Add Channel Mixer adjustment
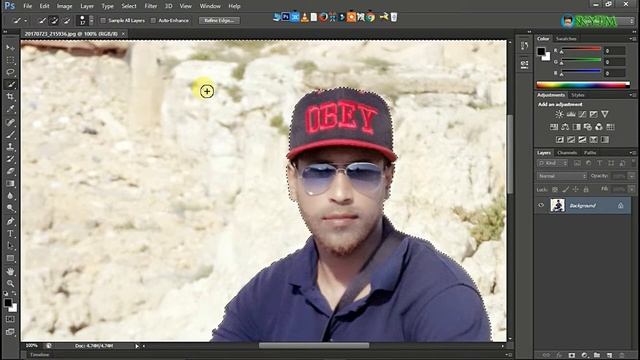Screen dimensions: 640x360 599,127
